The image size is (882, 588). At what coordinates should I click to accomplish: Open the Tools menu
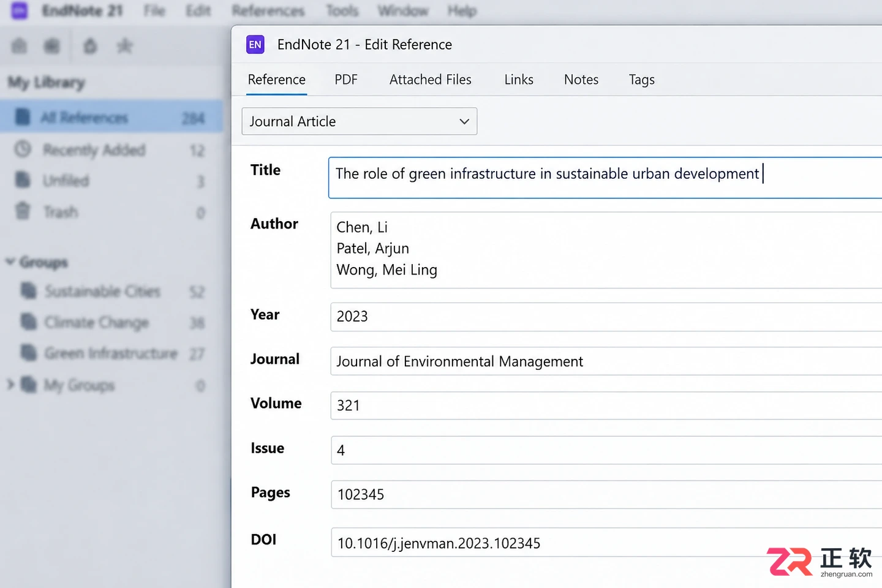tap(342, 10)
